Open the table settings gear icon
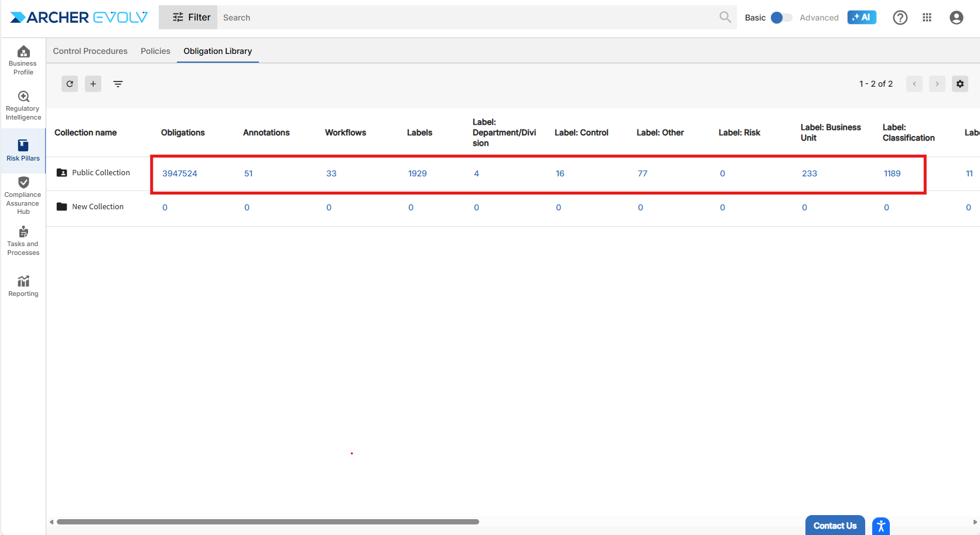This screenshot has height=535, width=980. click(959, 84)
